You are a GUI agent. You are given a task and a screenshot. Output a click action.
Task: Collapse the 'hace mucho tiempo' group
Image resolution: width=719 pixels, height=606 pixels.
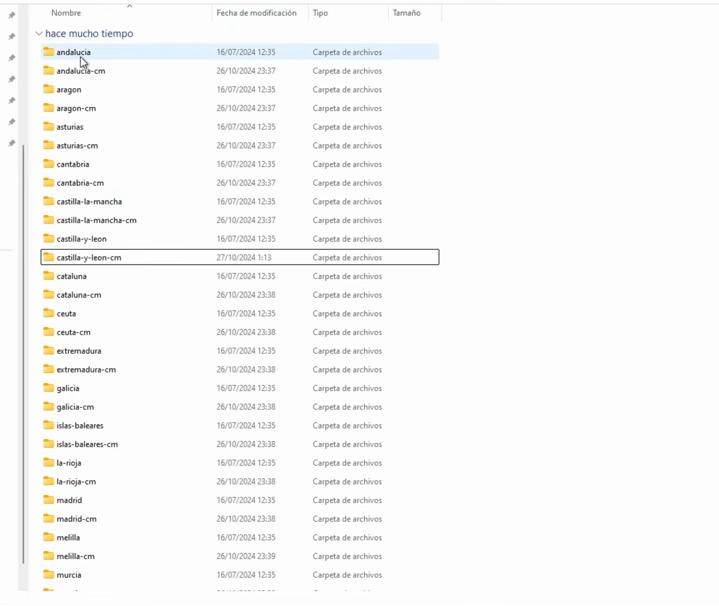[39, 33]
